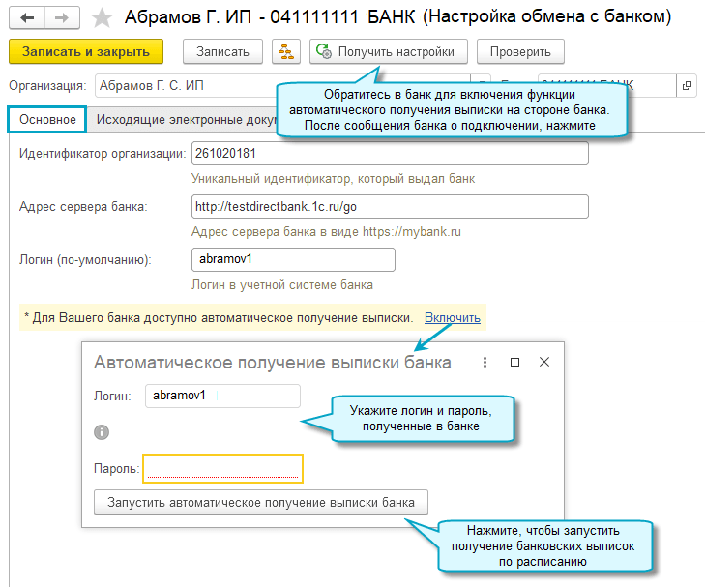Open the three-dot menu in the dialog header
This screenshot has height=588, width=705.
pos(485,362)
